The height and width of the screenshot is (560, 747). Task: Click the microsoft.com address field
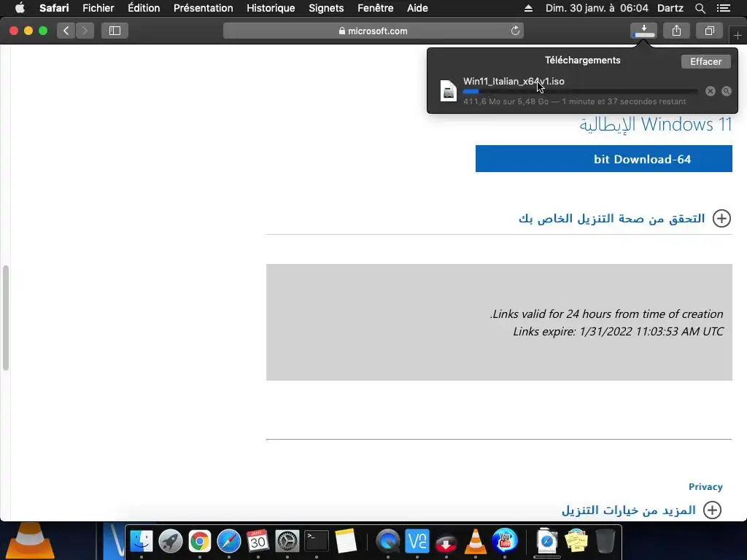pos(373,31)
